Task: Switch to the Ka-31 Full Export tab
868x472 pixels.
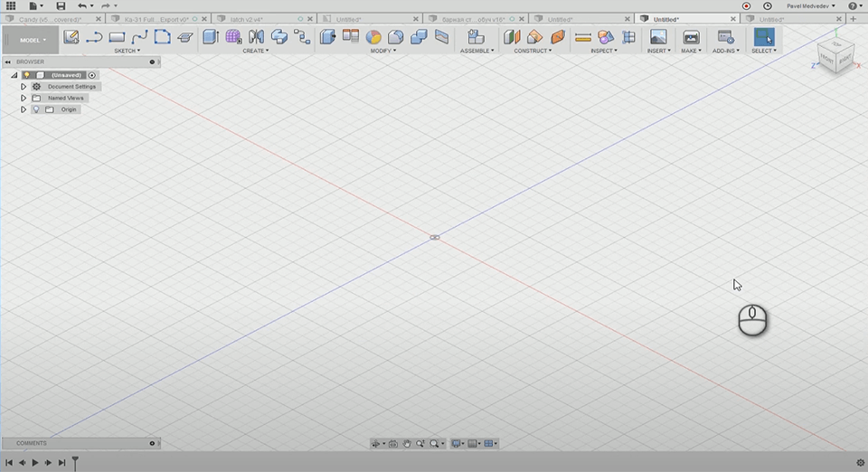Action: [x=156, y=19]
